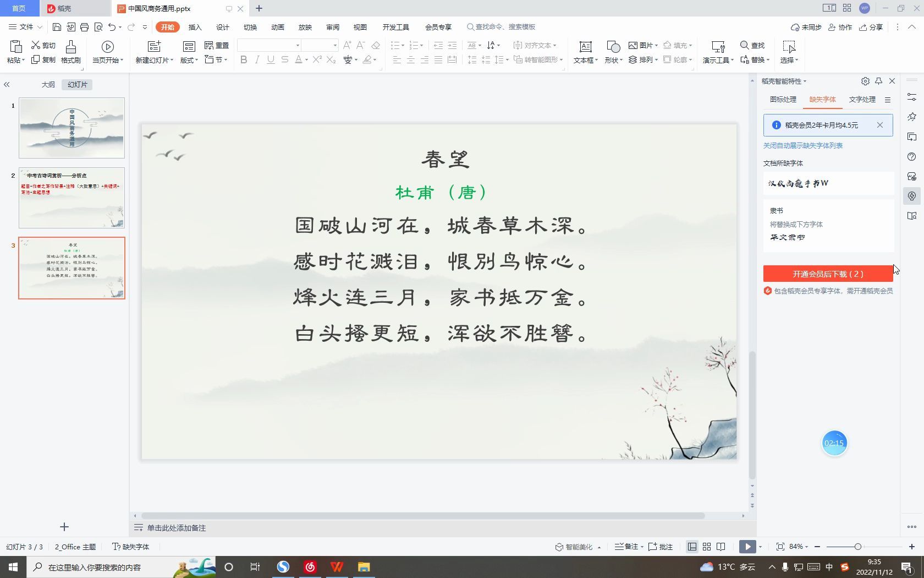Screen dimensions: 924x578
Task: Toggle Italic formatting
Action: pyautogui.click(x=257, y=59)
